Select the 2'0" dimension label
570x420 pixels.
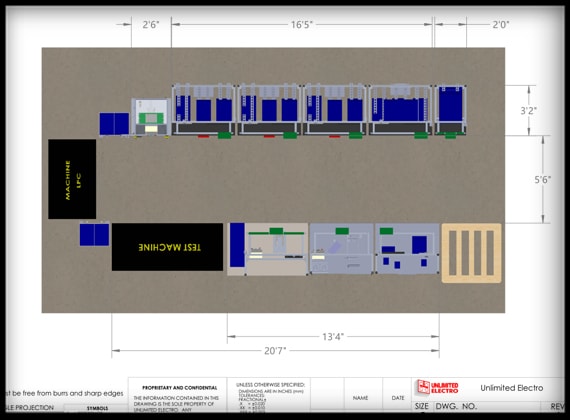(x=501, y=24)
